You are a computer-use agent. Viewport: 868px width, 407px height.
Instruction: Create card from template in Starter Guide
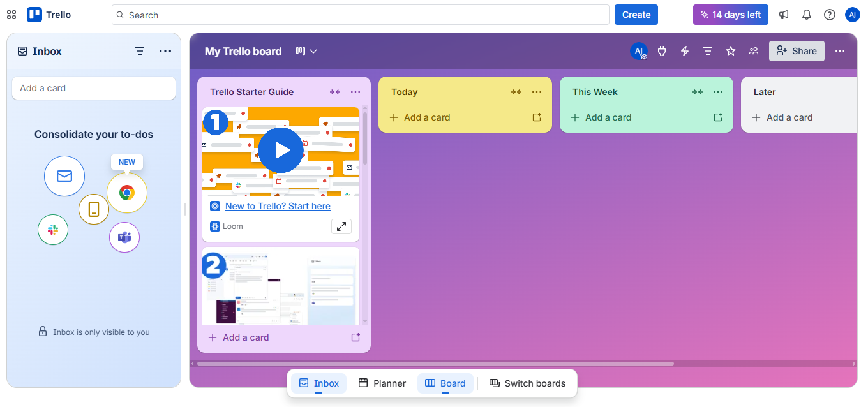355,337
